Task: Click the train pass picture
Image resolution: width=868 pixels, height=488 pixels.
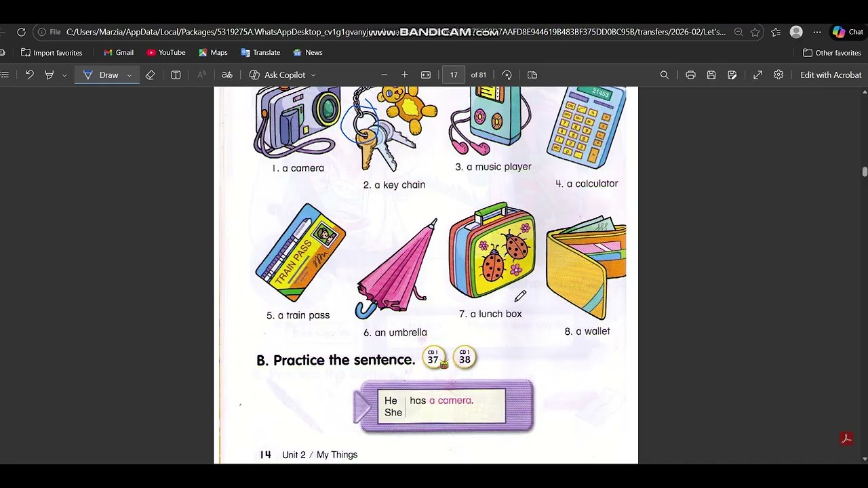Action: tap(300, 253)
